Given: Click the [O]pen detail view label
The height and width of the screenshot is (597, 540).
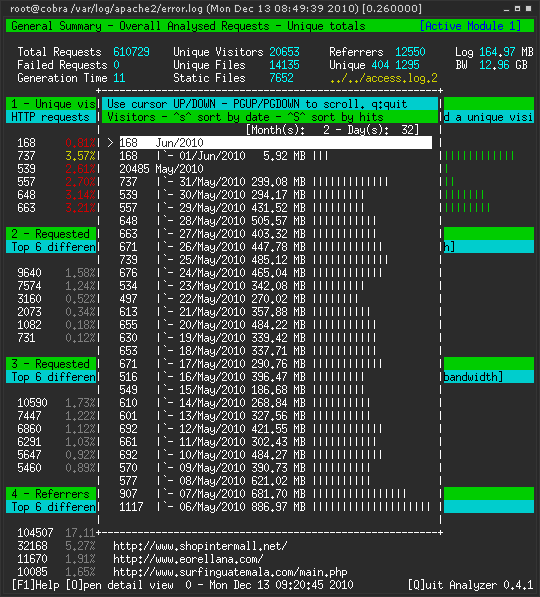Looking at the screenshot, I should pyautogui.click(x=120, y=585).
